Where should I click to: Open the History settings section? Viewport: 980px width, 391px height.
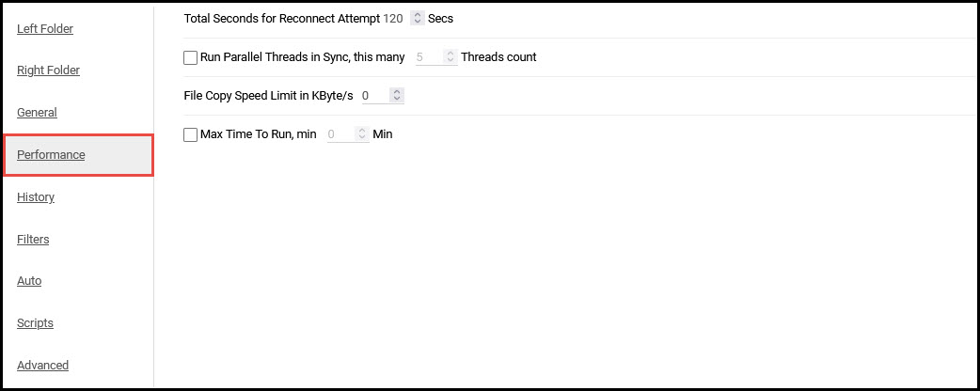[36, 196]
